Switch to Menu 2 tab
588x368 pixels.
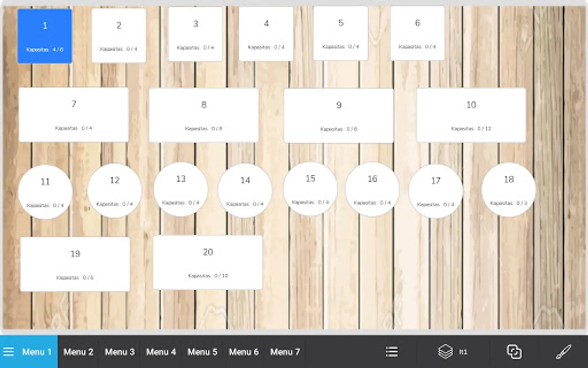click(78, 352)
